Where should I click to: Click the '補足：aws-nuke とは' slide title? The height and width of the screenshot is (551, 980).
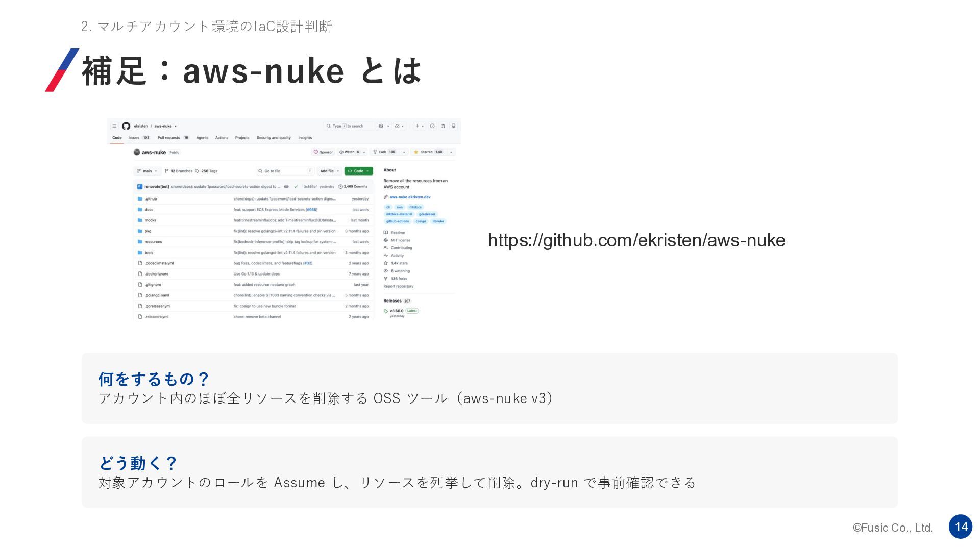pos(252,70)
